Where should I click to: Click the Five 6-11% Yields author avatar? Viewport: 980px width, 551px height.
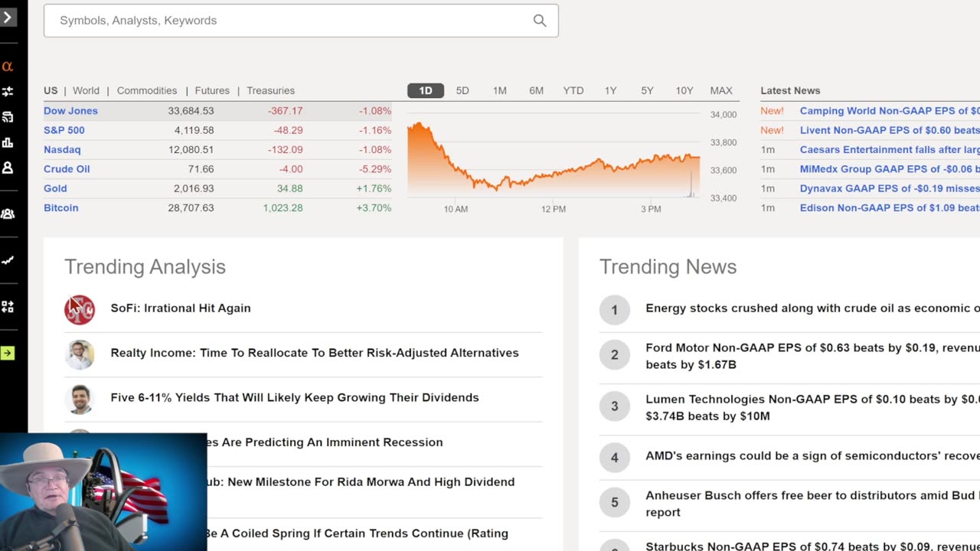[80, 399]
